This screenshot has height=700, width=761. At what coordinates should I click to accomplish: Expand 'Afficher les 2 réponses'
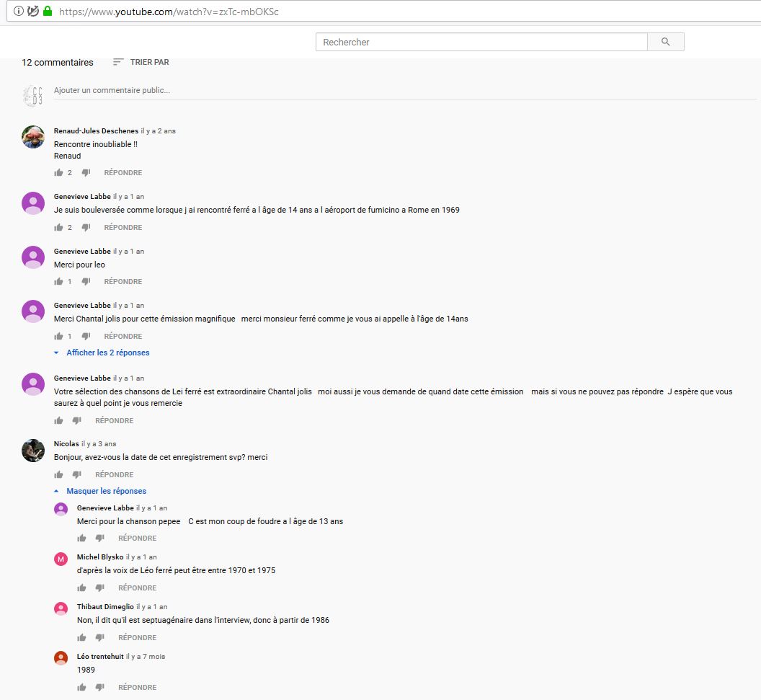click(x=107, y=353)
